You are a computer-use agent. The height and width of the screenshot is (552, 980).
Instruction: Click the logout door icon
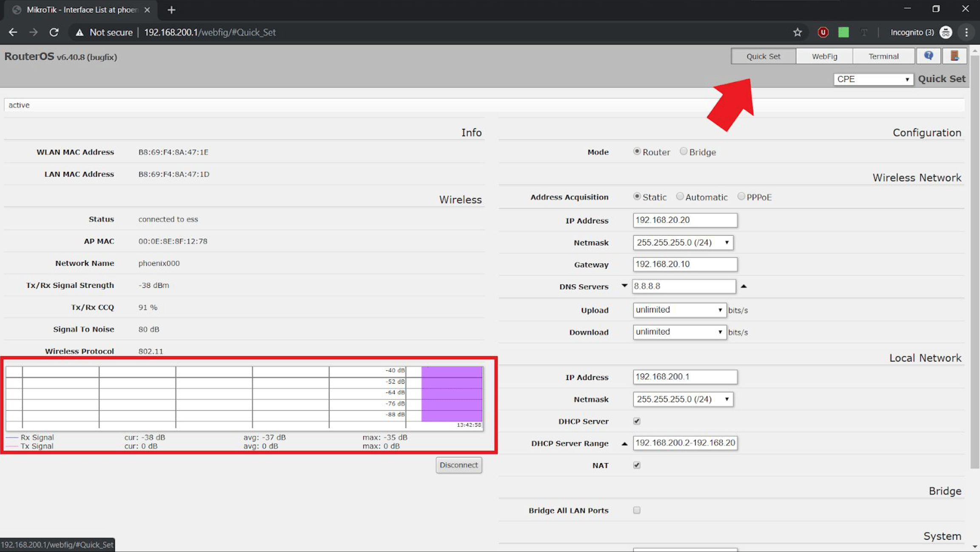coord(954,56)
